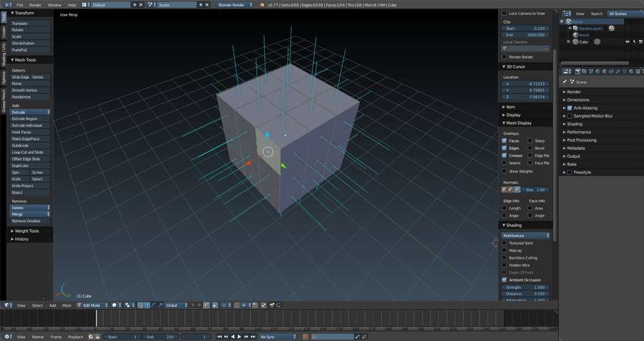644x341 pixels.
Task: Enable Hidden Wire checkbox
Action: [505, 265]
